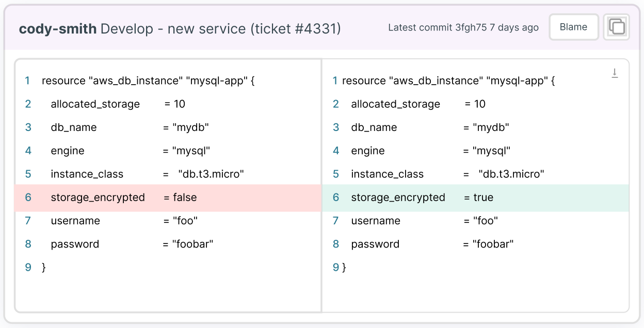Screen dimensions: 644x328
Task: Click line number 6 in left pane
Action: point(28,198)
